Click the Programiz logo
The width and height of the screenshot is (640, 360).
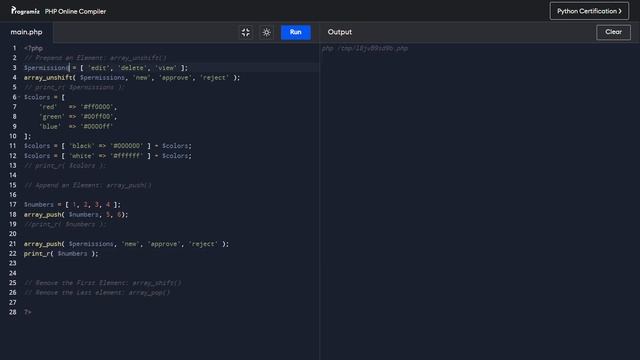click(x=25, y=11)
